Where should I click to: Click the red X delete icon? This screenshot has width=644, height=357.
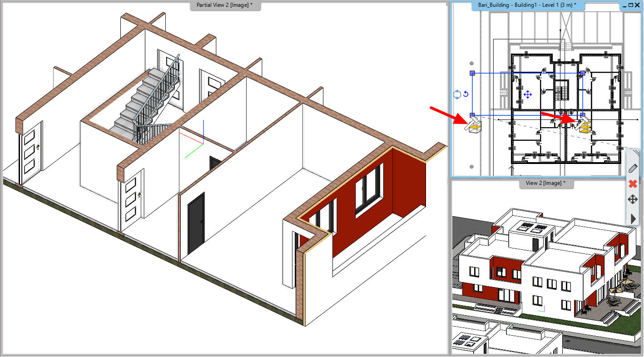(634, 183)
